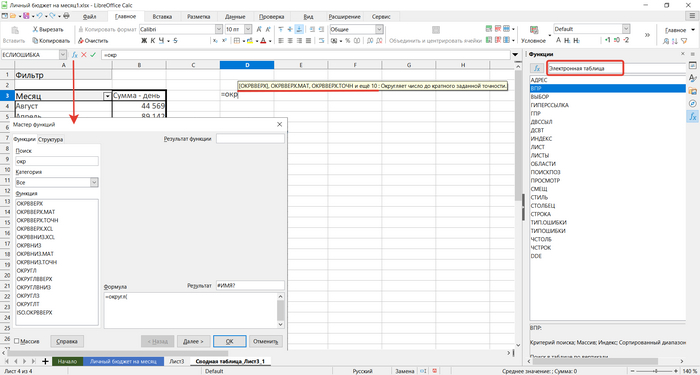Viewport: 700px width, 375px height.
Task: Open the Name Box dropdown
Action: (62, 54)
